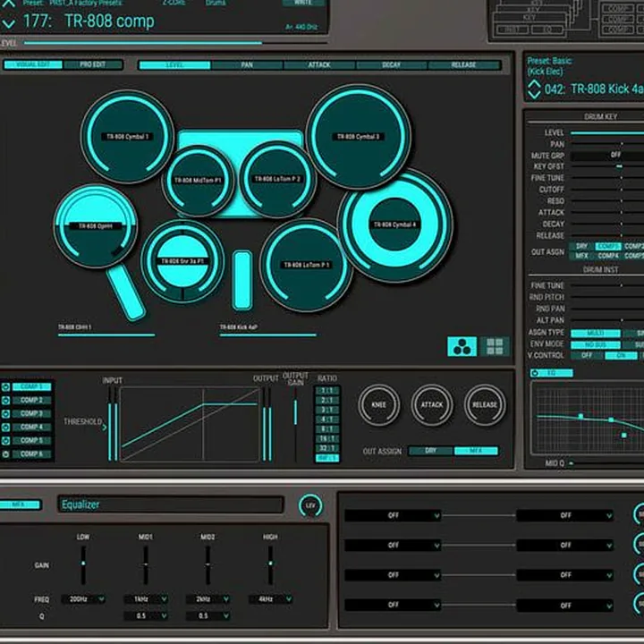644x644 pixels.
Task: Click the TR-808 Cymbal 3 drum pad
Action: point(358,136)
